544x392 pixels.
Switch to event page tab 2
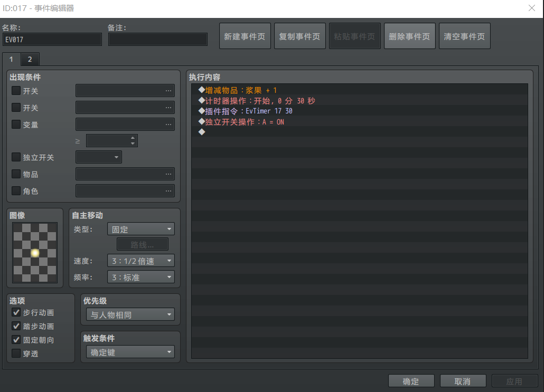point(30,59)
